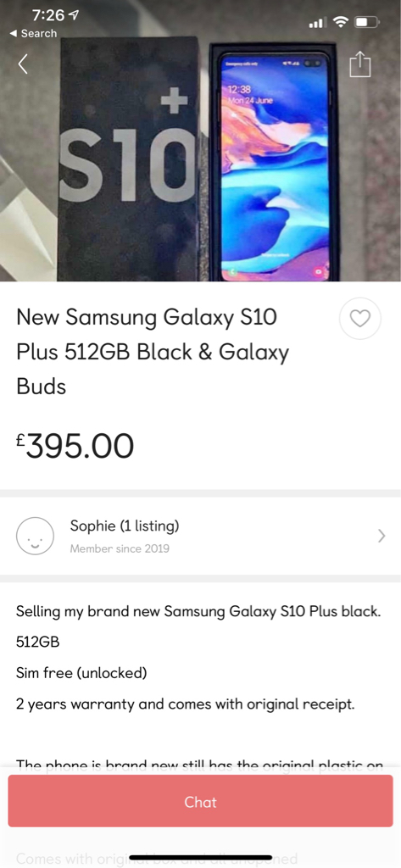The height and width of the screenshot is (868, 401).
Task: Select the listing title text
Action: click(x=153, y=352)
